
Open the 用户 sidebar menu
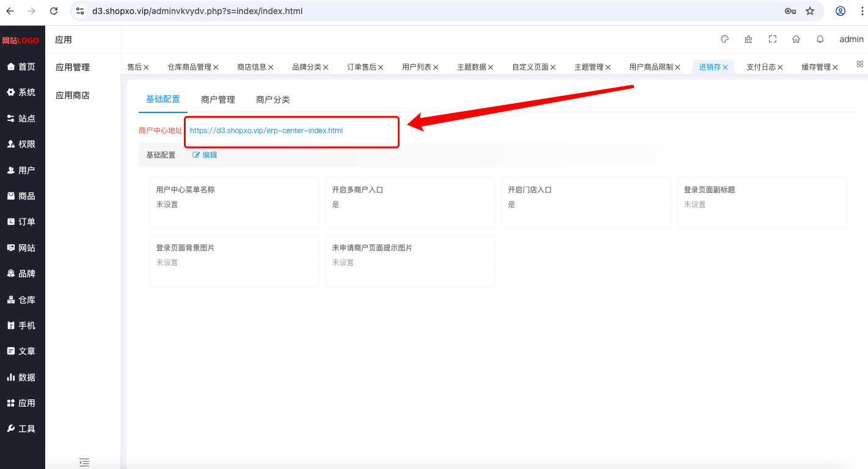click(22, 170)
